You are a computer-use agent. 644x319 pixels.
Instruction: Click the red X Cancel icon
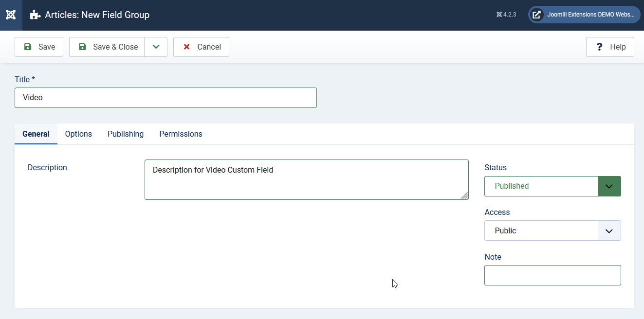186,47
